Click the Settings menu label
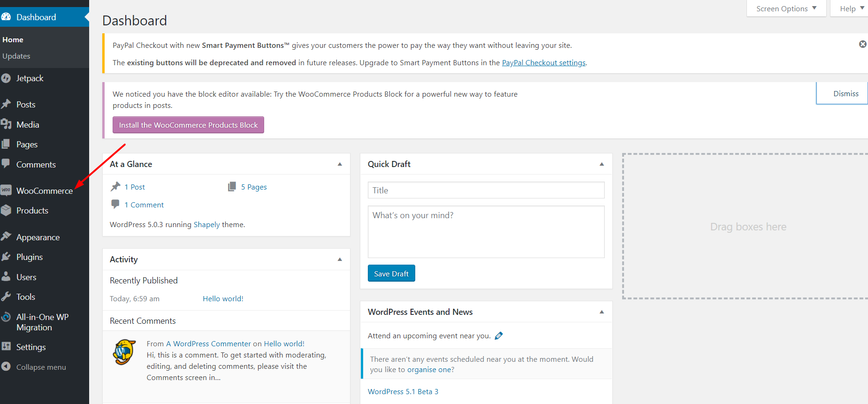This screenshot has width=868, height=404. [31, 347]
